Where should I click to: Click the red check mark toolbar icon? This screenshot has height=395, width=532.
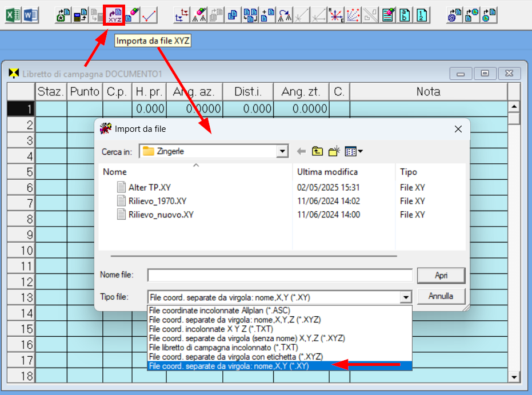click(149, 15)
